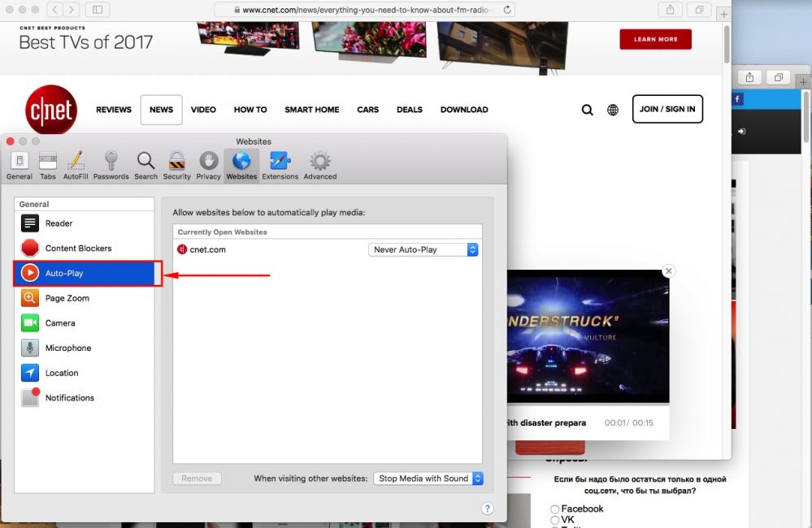Viewport: 812px width, 528px height.
Task: Open the DOWNLOAD menu on CNET
Action: (x=464, y=110)
